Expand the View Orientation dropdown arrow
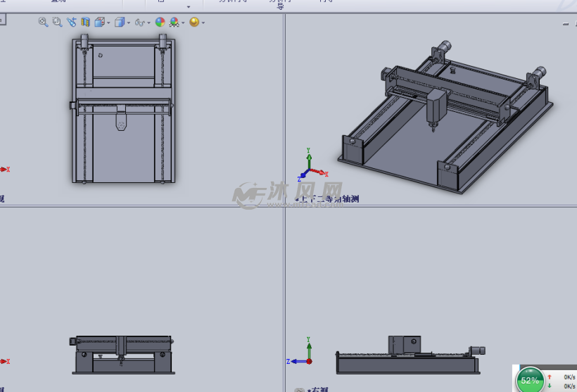The height and width of the screenshot is (392, 577). click(108, 23)
